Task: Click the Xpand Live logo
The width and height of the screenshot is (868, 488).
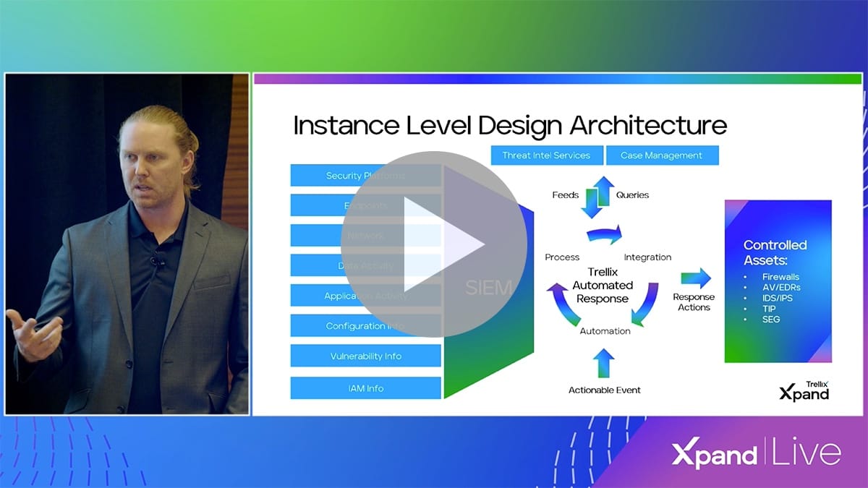Action: (x=757, y=453)
